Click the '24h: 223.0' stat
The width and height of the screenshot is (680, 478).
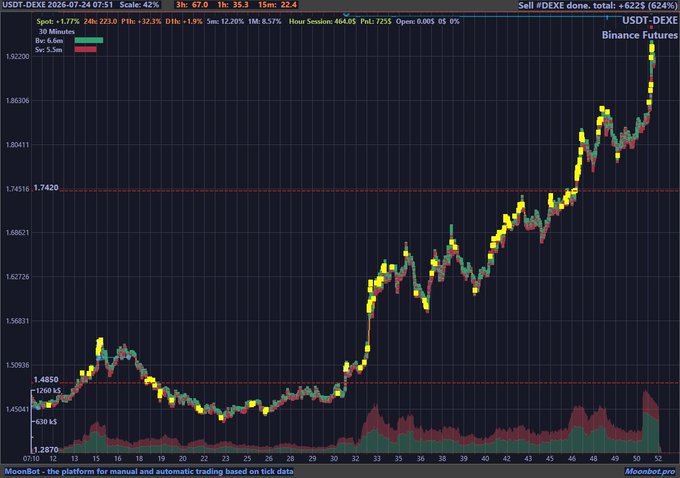pyautogui.click(x=100, y=21)
